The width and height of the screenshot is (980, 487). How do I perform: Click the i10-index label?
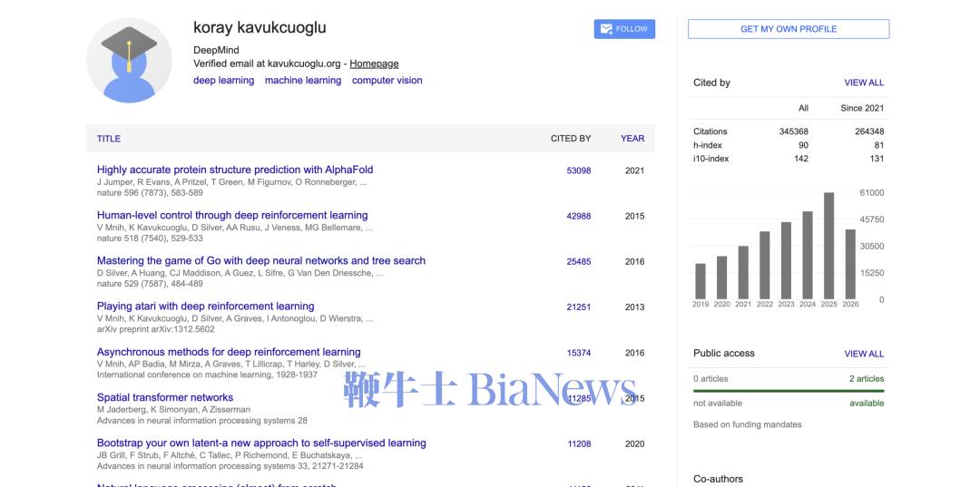[x=711, y=159]
